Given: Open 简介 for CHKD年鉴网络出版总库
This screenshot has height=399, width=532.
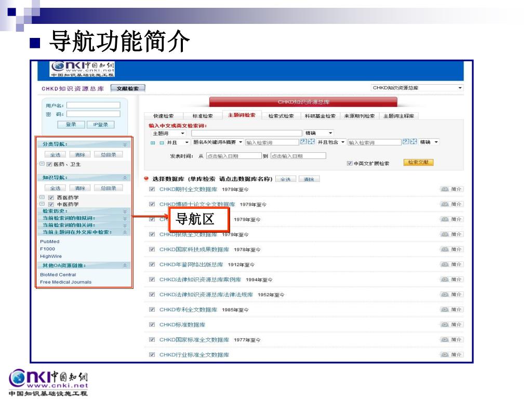Looking at the screenshot, I should (452, 264).
